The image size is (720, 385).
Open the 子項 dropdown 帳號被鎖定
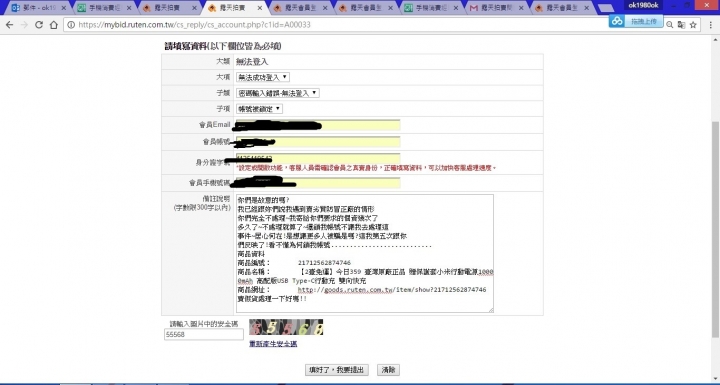pyautogui.click(x=259, y=109)
